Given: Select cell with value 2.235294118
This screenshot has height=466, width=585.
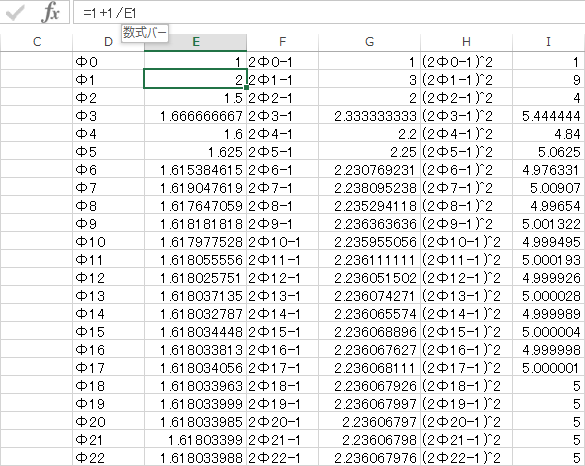Looking at the screenshot, I should point(369,206).
